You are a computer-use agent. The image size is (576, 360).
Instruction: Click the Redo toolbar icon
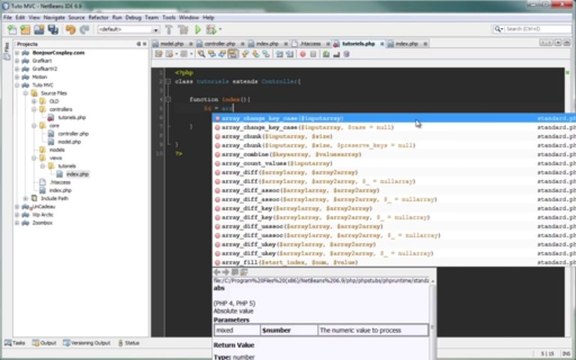coord(84,29)
